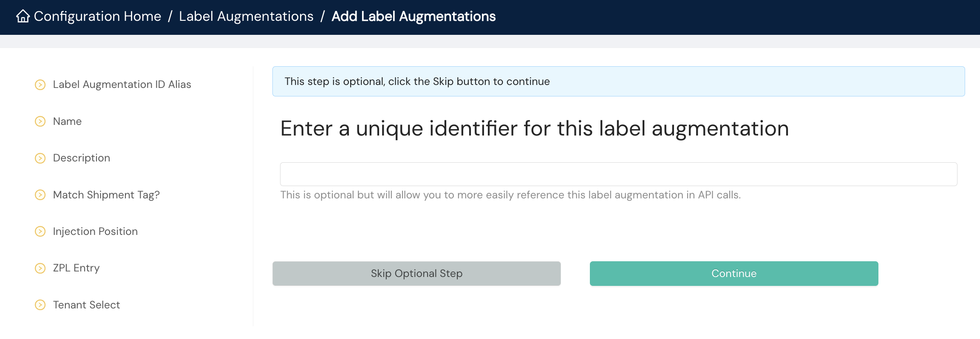Jump to the Name step

coord(67,121)
